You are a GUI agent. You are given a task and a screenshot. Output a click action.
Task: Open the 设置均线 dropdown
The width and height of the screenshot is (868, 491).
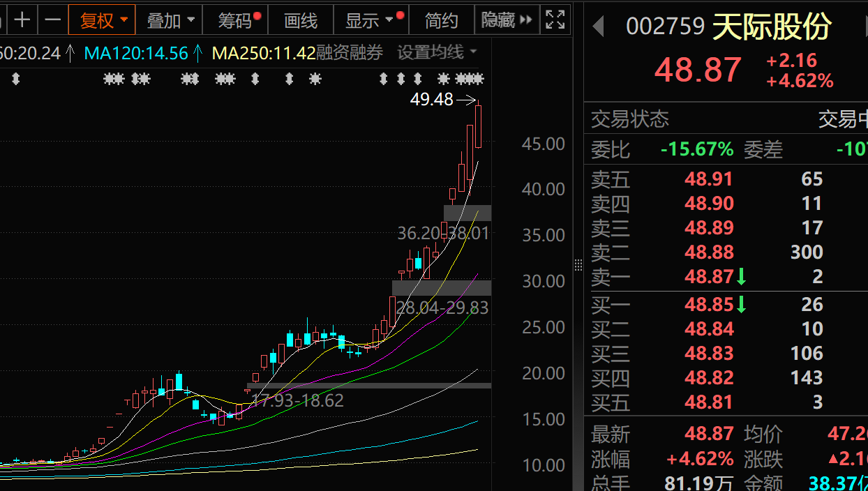tap(437, 52)
